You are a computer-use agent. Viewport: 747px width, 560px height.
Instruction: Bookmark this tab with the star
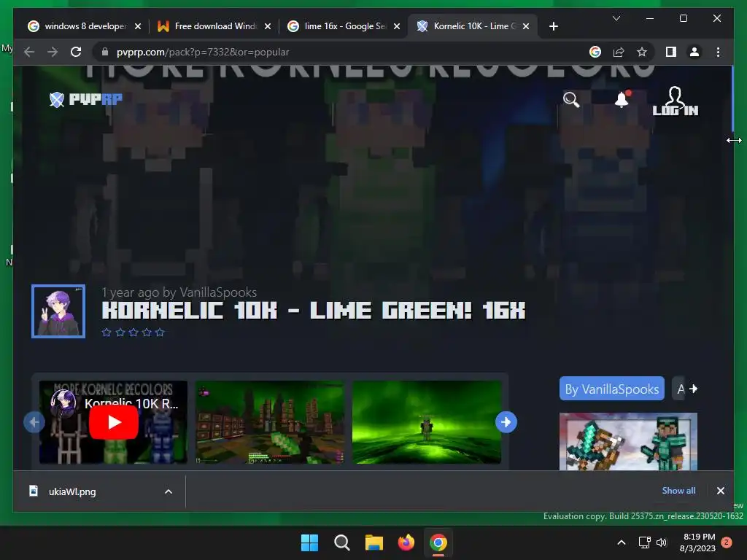642,52
